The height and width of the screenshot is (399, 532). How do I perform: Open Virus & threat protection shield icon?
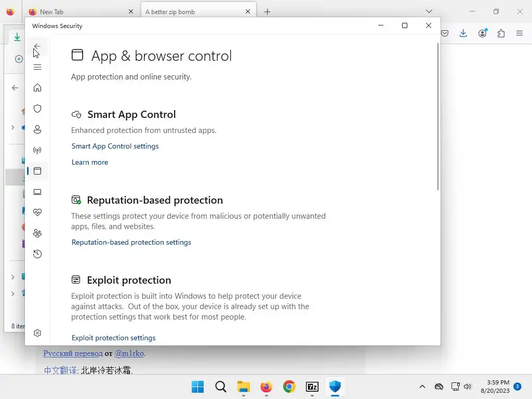[x=37, y=109]
